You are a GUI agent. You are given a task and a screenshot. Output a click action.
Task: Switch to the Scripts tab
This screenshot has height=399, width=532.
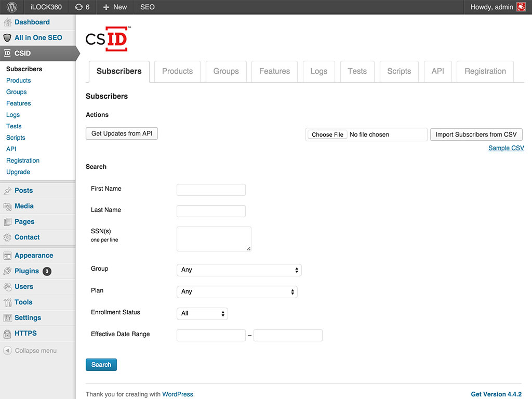tap(399, 71)
